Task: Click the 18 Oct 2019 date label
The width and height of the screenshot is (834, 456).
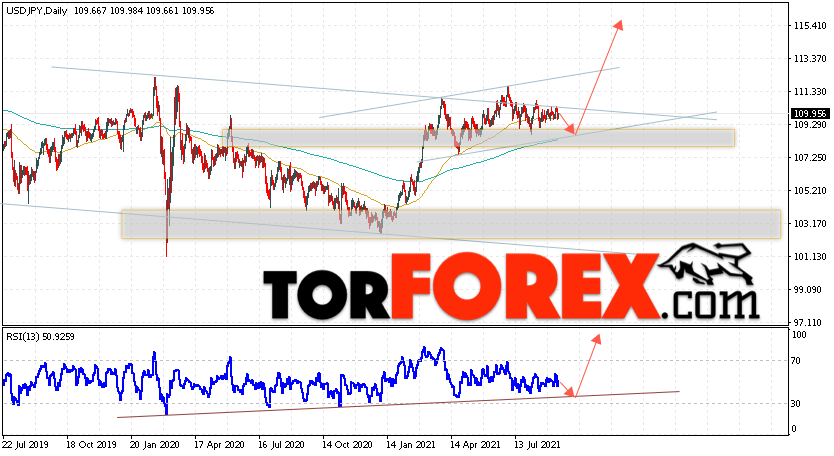Action: (91, 444)
